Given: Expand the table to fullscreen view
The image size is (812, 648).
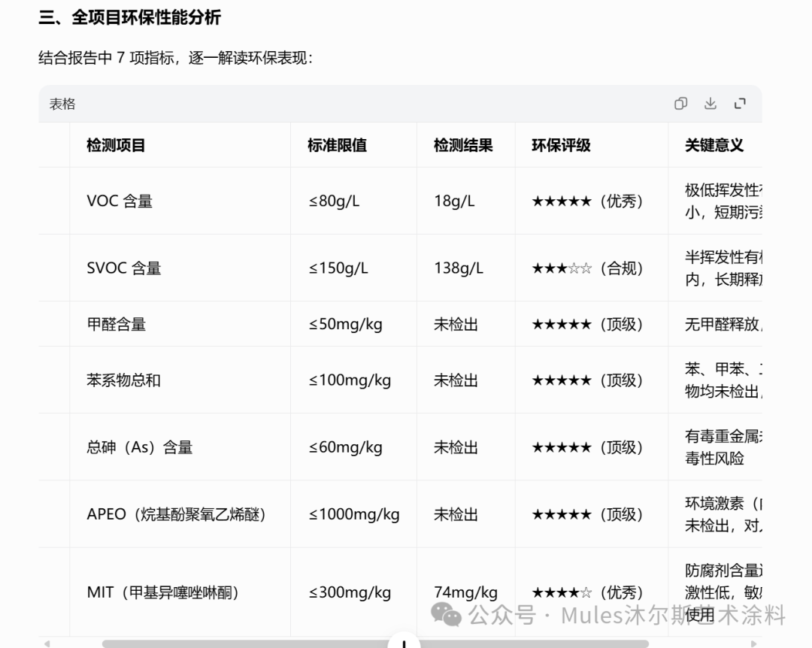Looking at the screenshot, I should 740,104.
